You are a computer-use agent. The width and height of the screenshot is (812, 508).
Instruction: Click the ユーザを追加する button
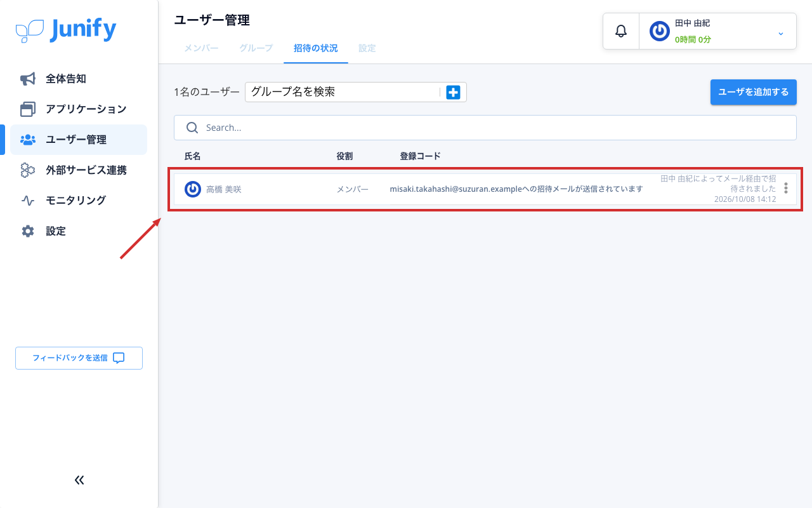click(x=753, y=92)
